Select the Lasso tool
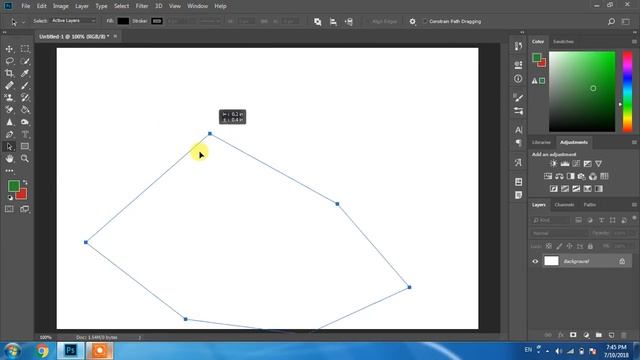640x360 pixels. point(9,61)
